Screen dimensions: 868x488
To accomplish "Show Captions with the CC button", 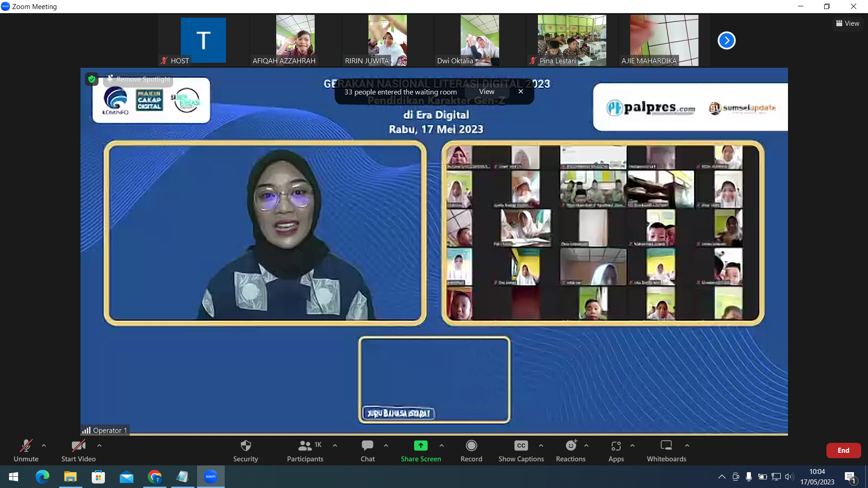I will 521,450.
